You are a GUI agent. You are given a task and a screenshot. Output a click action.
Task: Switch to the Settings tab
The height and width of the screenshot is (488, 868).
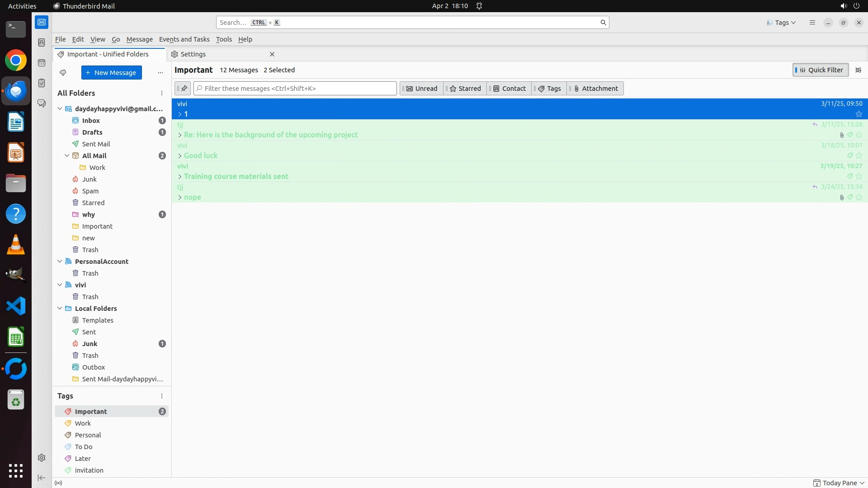[x=193, y=54]
